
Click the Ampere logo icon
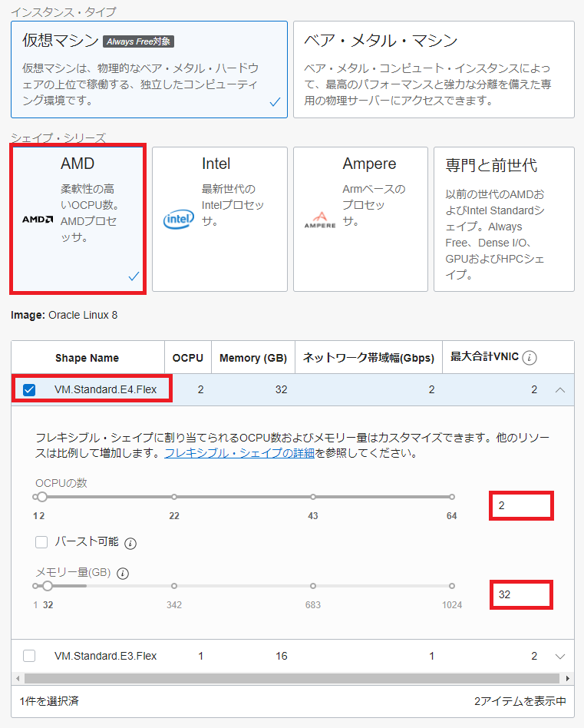tap(319, 220)
